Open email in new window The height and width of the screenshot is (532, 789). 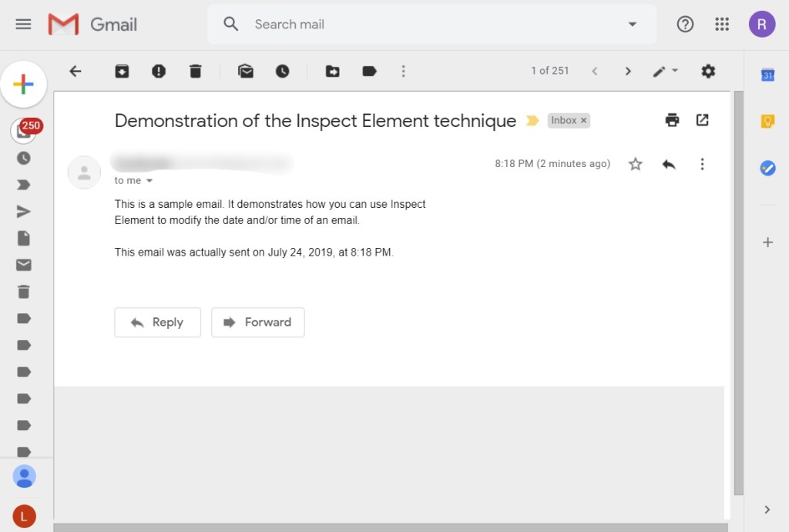702,120
